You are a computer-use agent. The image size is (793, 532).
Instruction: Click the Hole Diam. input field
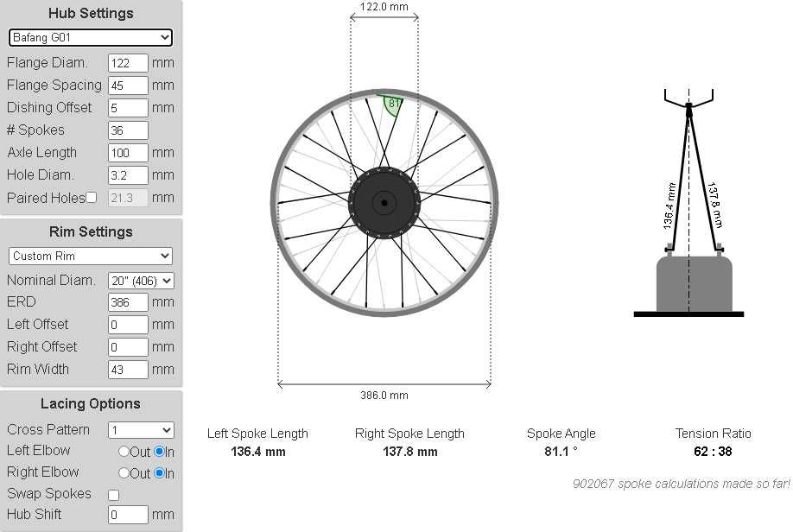pos(128,175)
